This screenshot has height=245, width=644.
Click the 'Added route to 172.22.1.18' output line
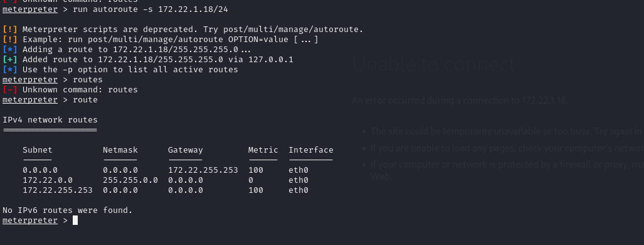[158, 60]
